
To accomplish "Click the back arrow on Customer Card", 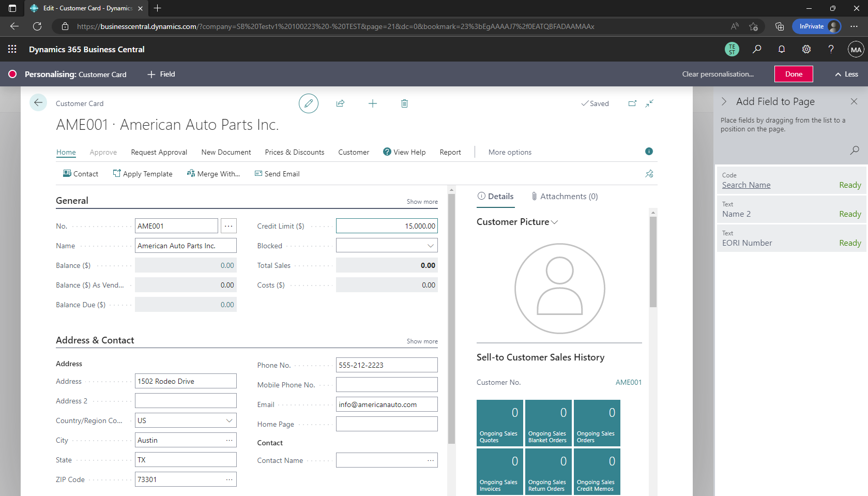I will coord(38,103).
